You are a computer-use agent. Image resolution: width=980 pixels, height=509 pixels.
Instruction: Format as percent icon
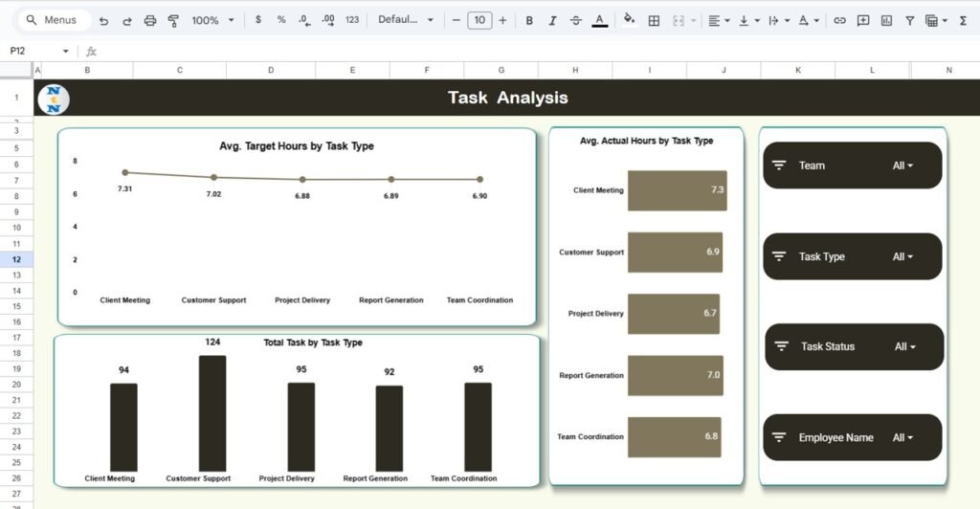[x=281, y=20]
